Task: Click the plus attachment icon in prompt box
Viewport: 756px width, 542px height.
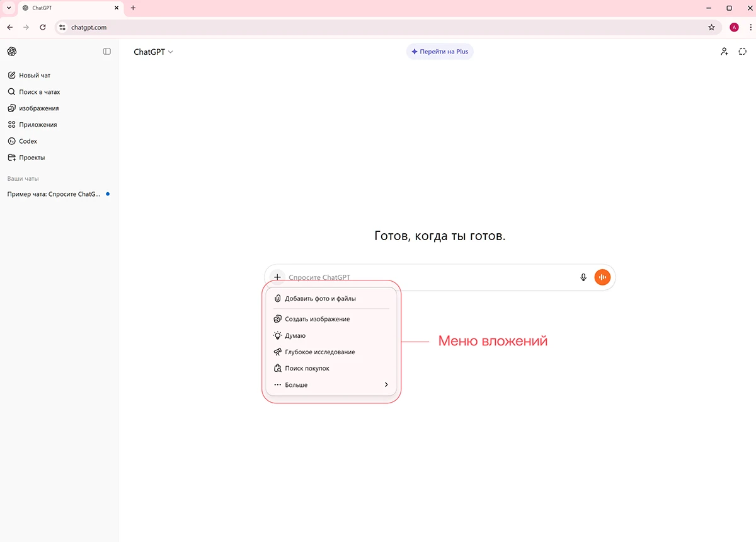Action: click(x=277, y=277)
